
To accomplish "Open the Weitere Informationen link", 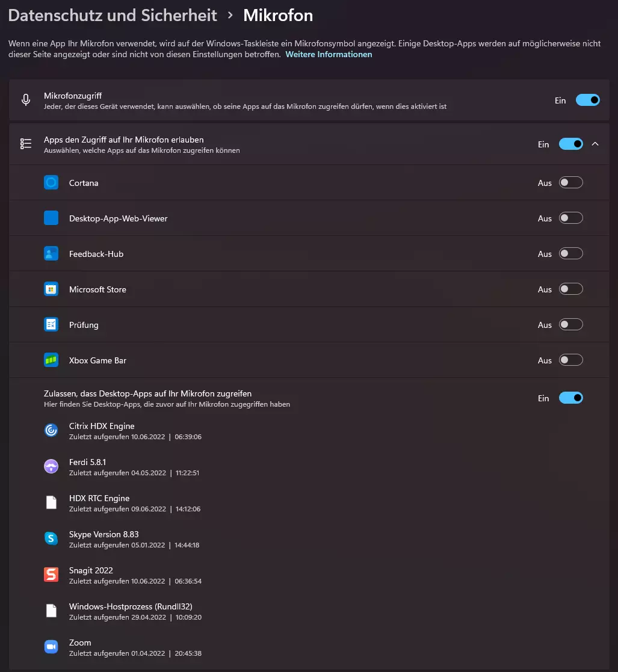I will click(x=329, y=54).
